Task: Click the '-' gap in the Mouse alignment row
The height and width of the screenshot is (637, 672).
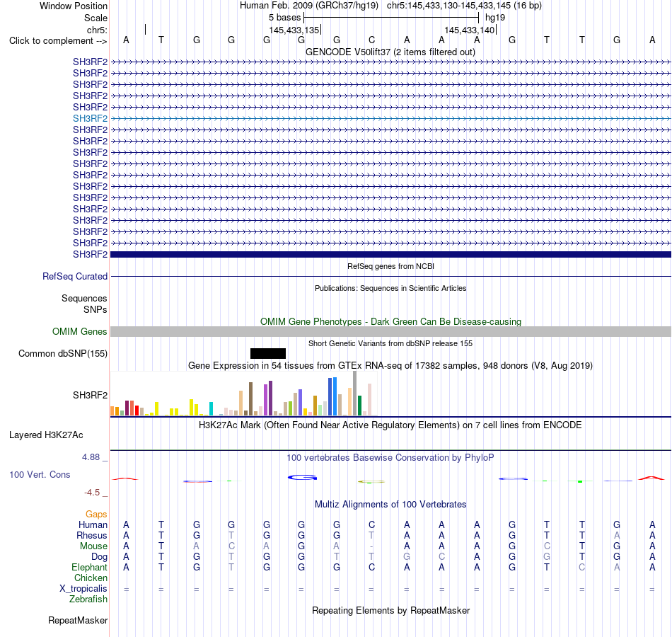Action: (x=371, y=546)
